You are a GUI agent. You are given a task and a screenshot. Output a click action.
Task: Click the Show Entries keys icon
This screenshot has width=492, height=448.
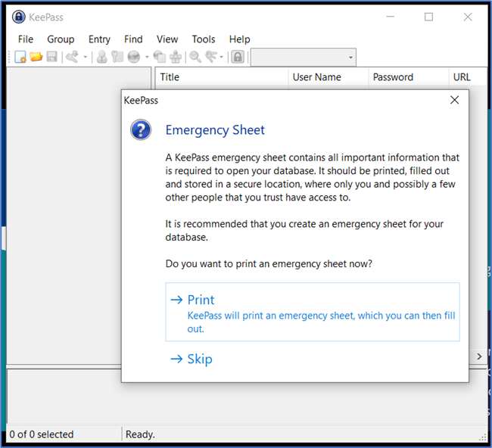coord(211,57)
